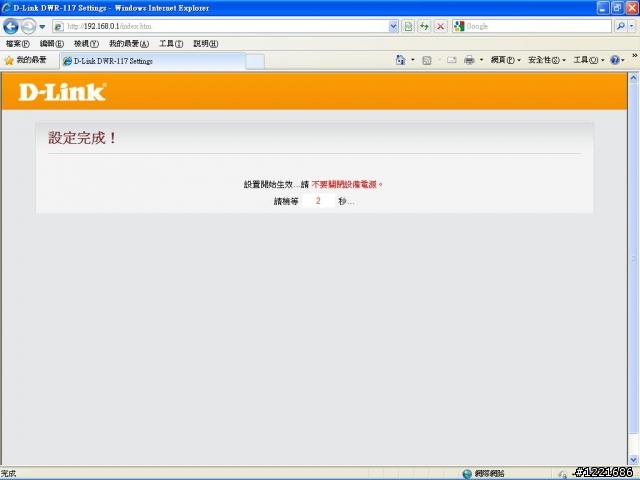Expand the Print options dropdown arrow
Screen dimensions: 640x480
pos(481,60)
